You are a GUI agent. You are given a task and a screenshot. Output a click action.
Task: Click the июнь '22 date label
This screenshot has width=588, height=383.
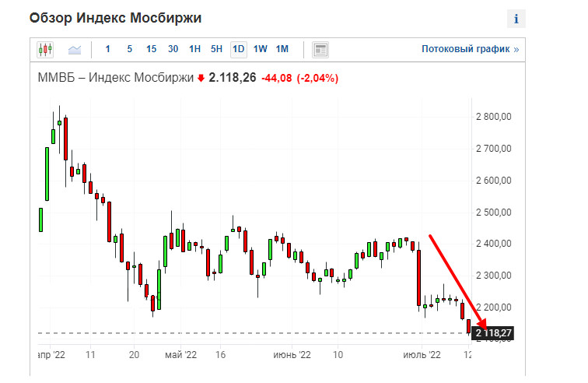(x=292, y=355)
